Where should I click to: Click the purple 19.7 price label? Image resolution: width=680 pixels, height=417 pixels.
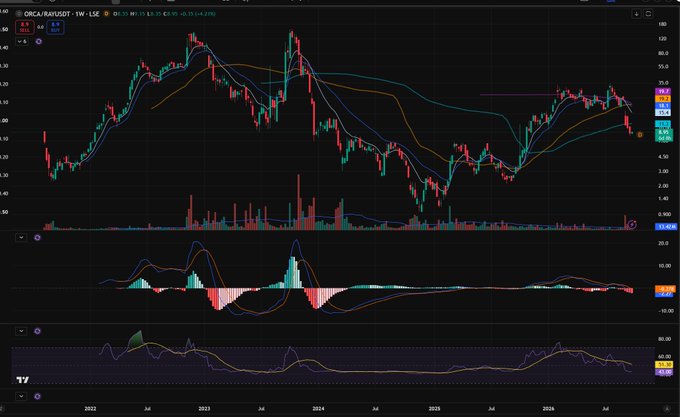664,91
